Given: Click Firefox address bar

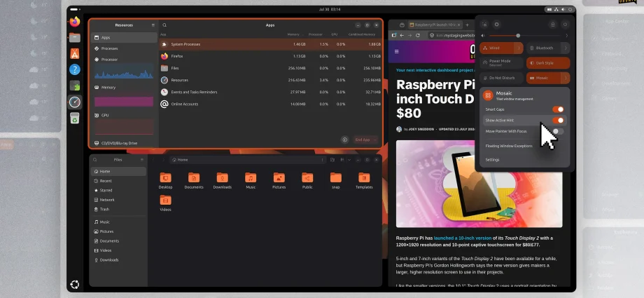Looking at the screenshot, I should click(451, 35).
